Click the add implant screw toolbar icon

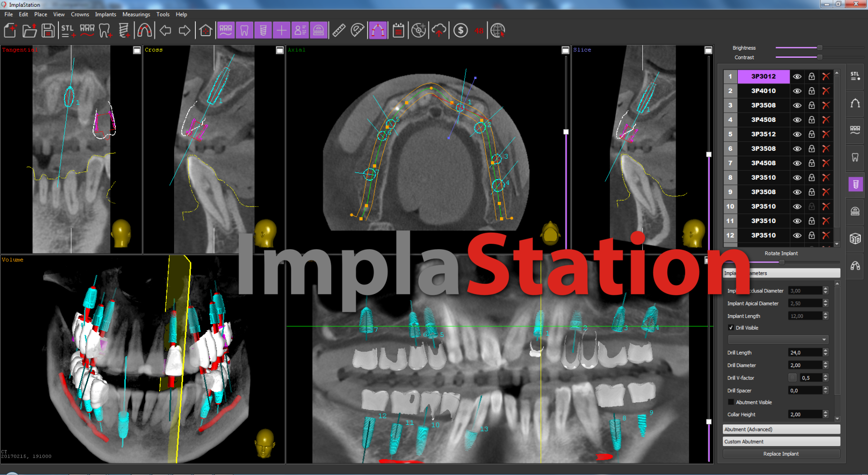(x=124, y=30)
